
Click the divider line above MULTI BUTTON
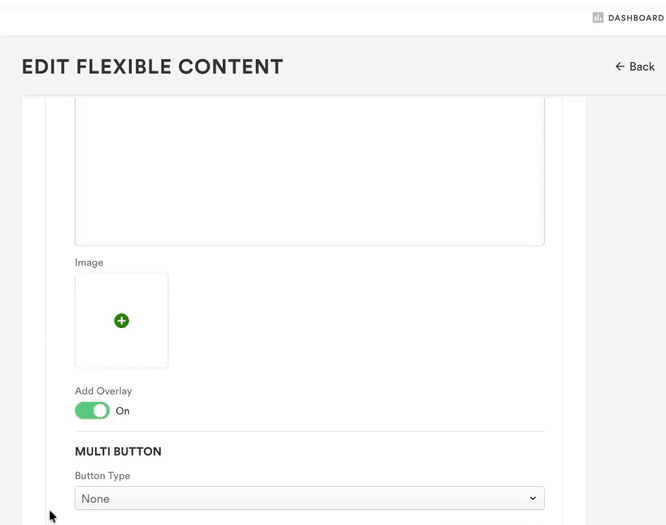pyautogui.click(x=309, y=432)
